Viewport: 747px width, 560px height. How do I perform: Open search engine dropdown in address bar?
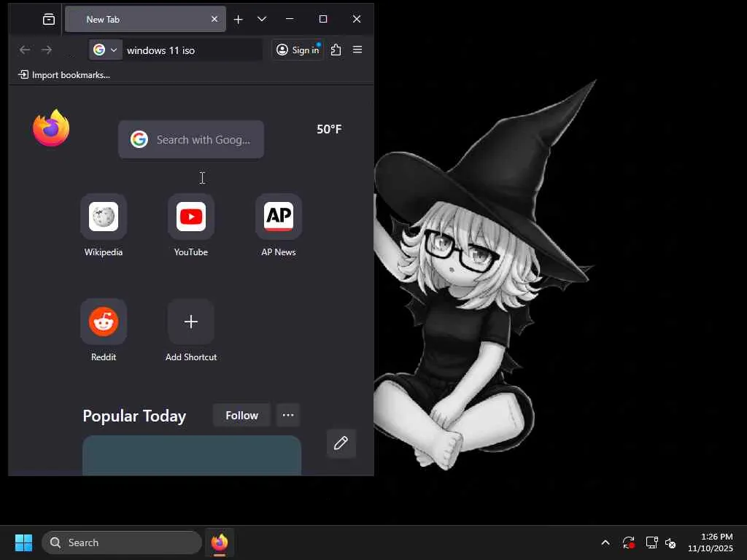(x=105, y=50)
